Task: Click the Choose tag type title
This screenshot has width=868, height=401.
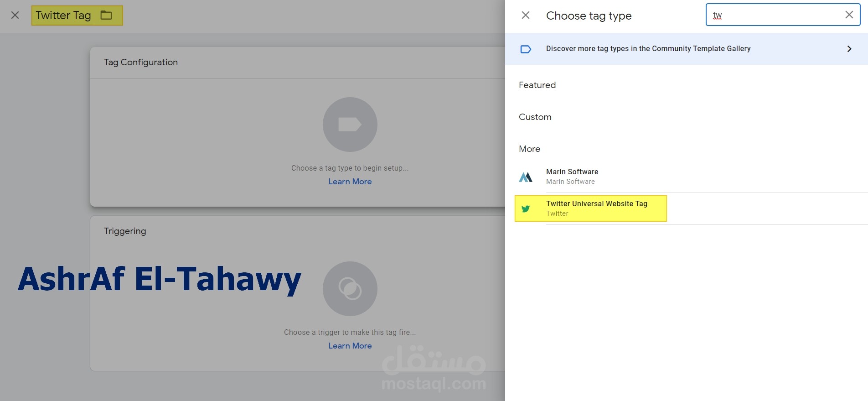Action: pos(589,16)
